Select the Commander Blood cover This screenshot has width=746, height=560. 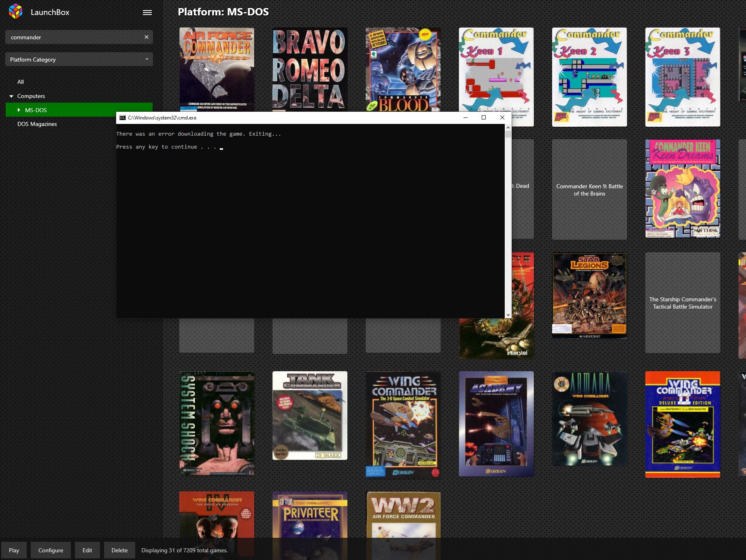coord(403,70)
